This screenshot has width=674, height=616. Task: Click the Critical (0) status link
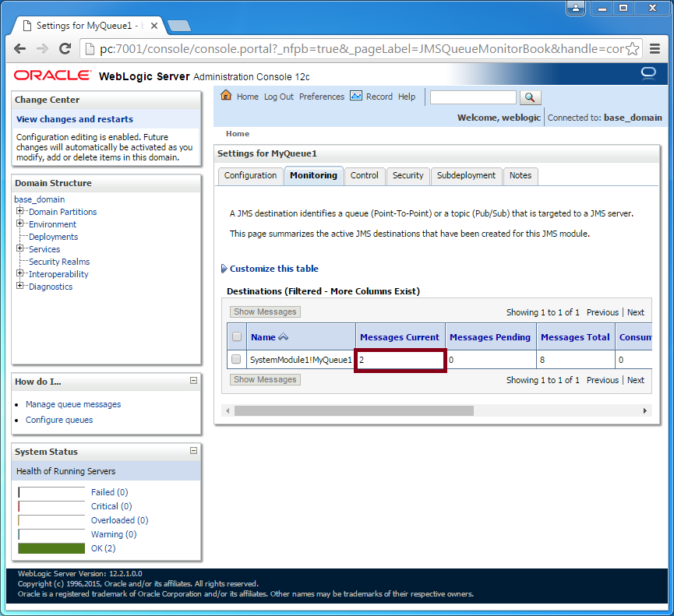tap(111, 506)
